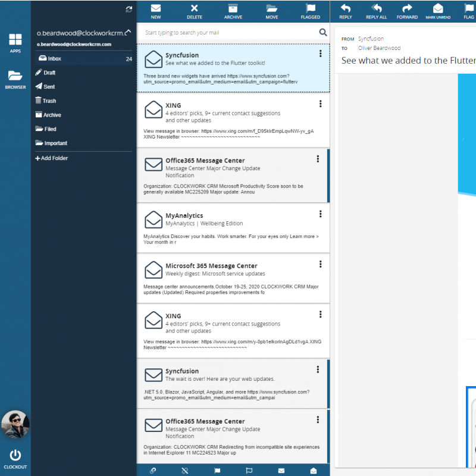
Task: Open options menu for second XING email
Action: 320,315
